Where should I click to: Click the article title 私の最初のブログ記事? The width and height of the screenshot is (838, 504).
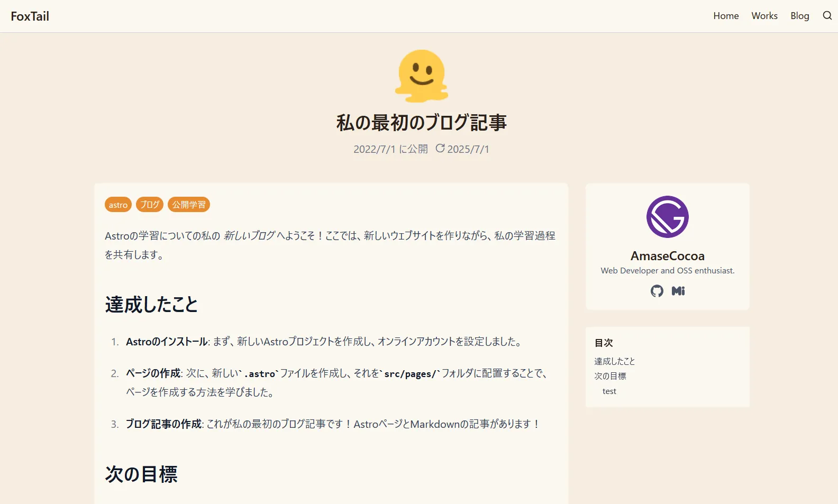click(x=421, y=123)
